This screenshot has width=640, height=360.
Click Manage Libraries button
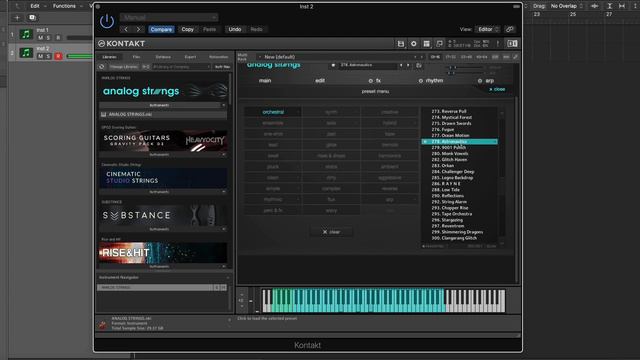pyautogui.click(x=123, y=67)
